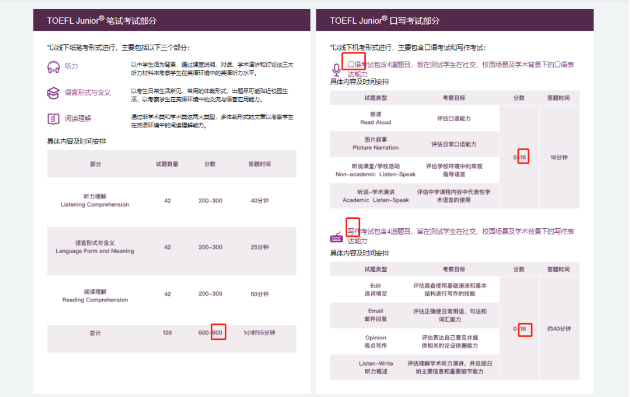630x397 pixels.
Task: Click the open book icon beside 阅读理解
Action: [x=53, y=119]
